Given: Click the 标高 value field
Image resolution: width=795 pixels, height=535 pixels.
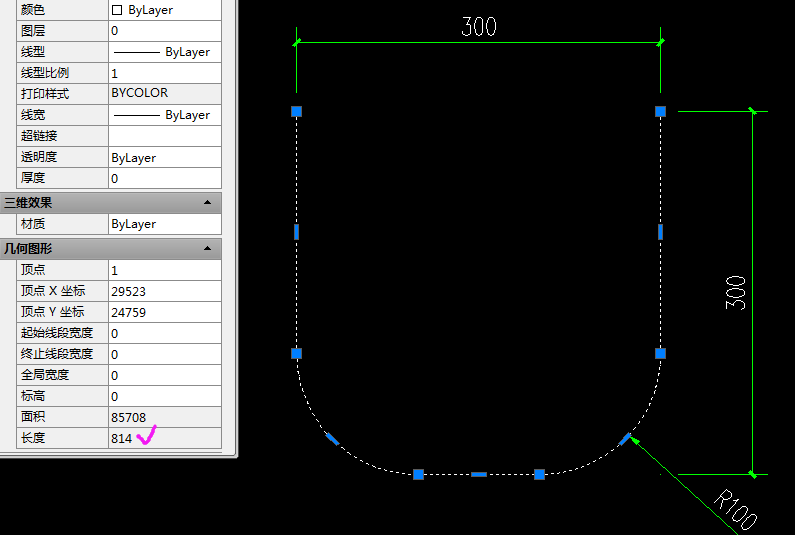Looking at the screenshot, I should pyautogui.click(x=165, y=396).
